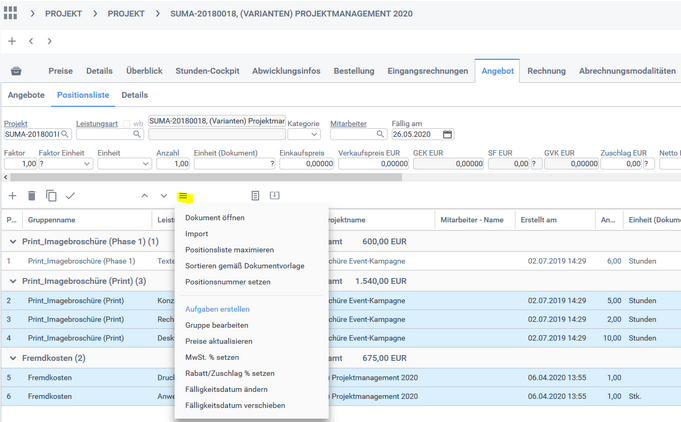Toggle the wb checkbox next to Leistungsart
Viewport: 681px width, 422px height.
(x=126, y=124)
